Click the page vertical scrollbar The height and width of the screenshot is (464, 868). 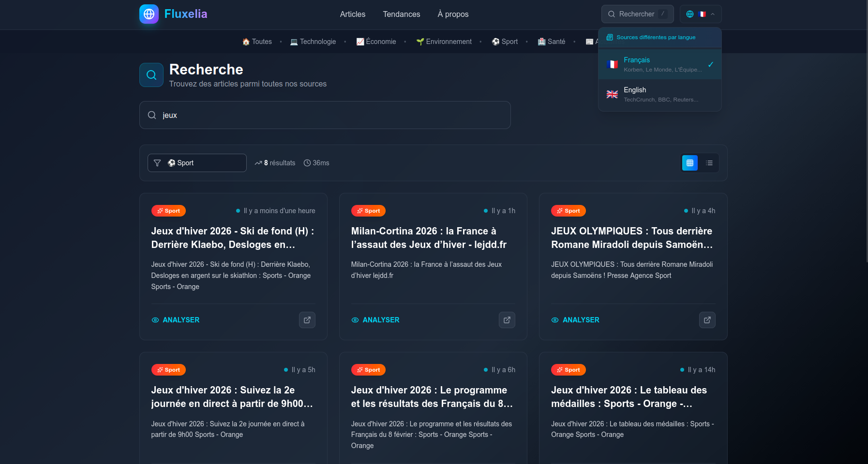(x=866, y=130)
